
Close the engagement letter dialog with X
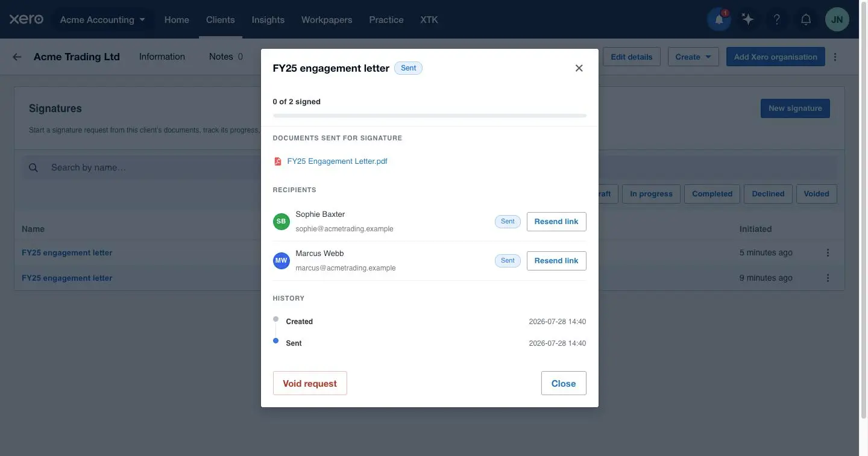579,68
